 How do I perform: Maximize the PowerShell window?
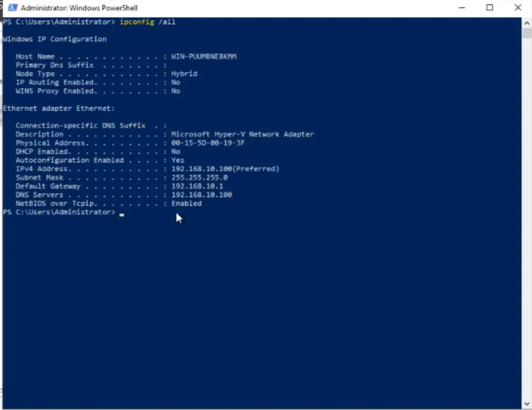click(x=490, y=8)
